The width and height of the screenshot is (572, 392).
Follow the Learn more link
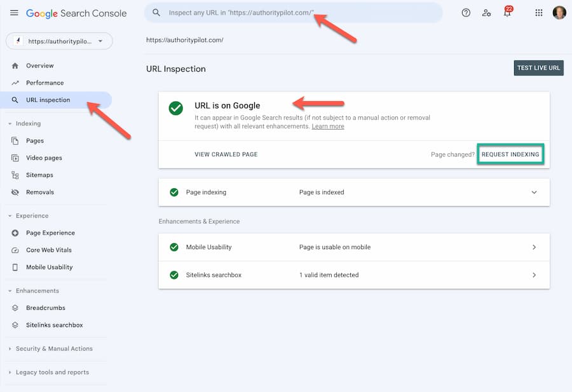tap(328, 126)
